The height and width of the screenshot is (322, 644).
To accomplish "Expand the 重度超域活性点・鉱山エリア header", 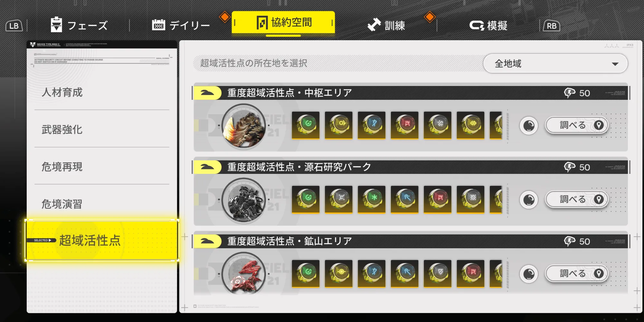I will click(x=410, y=241).
